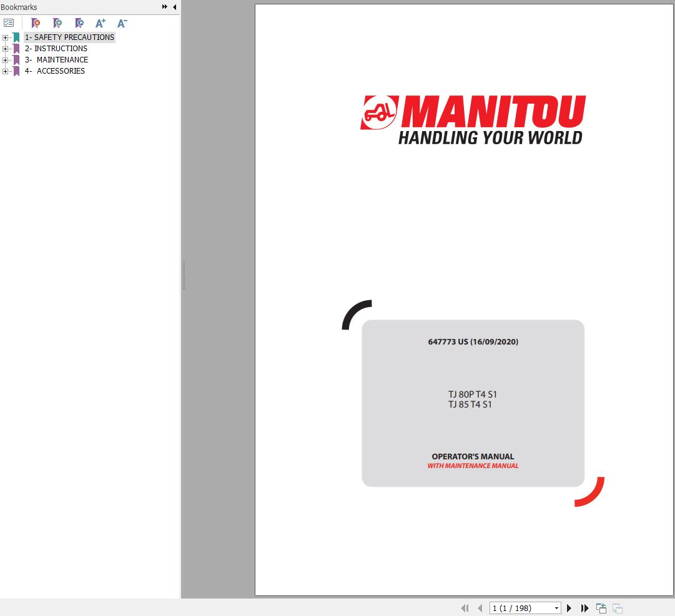The image size is (675, 616).
Task: Click the delete bookmark icon
Action: pos(36,23)
